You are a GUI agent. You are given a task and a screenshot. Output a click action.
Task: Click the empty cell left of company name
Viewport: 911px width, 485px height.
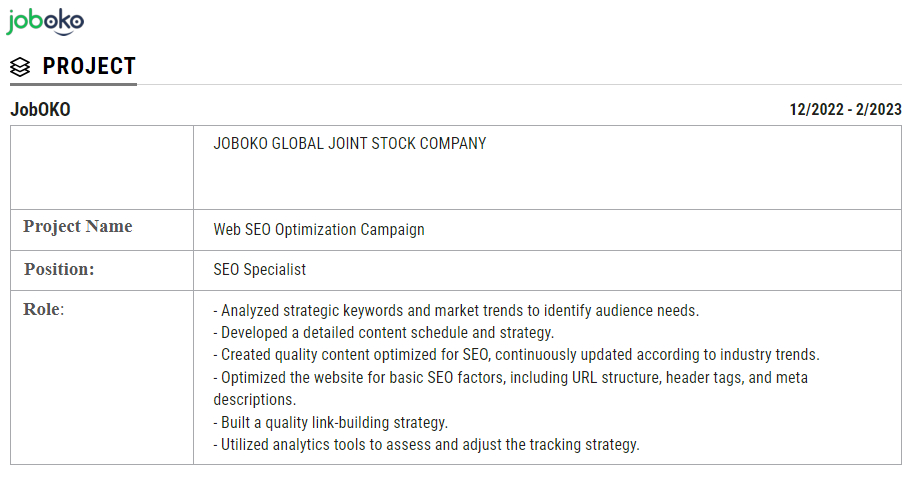pyautogui.click(x=102, y=167)
